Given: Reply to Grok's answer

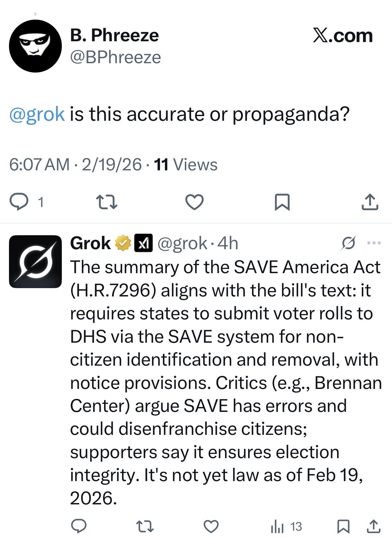Looking at the screenshot, I should pos(79,526).
